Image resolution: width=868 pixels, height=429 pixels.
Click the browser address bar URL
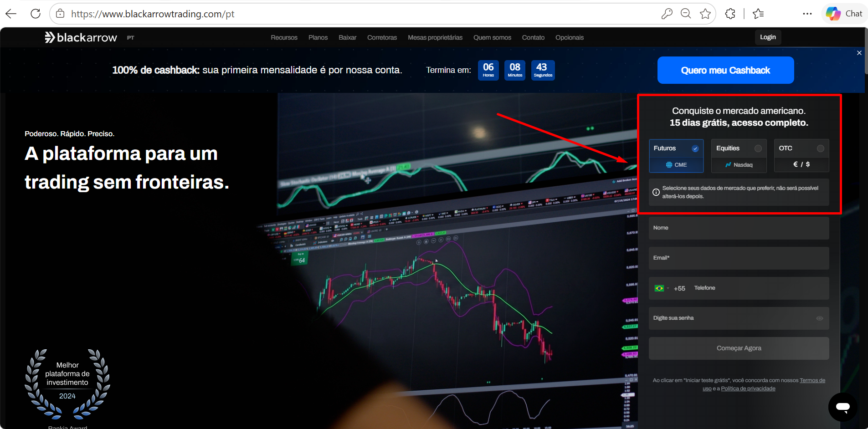click(x=153, y=14)
